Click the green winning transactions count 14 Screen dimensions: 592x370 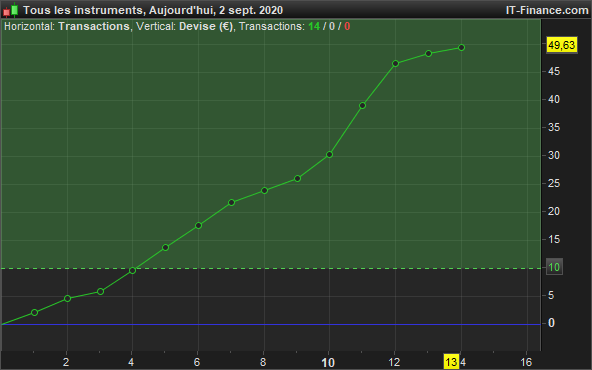[x=314, y=26]
